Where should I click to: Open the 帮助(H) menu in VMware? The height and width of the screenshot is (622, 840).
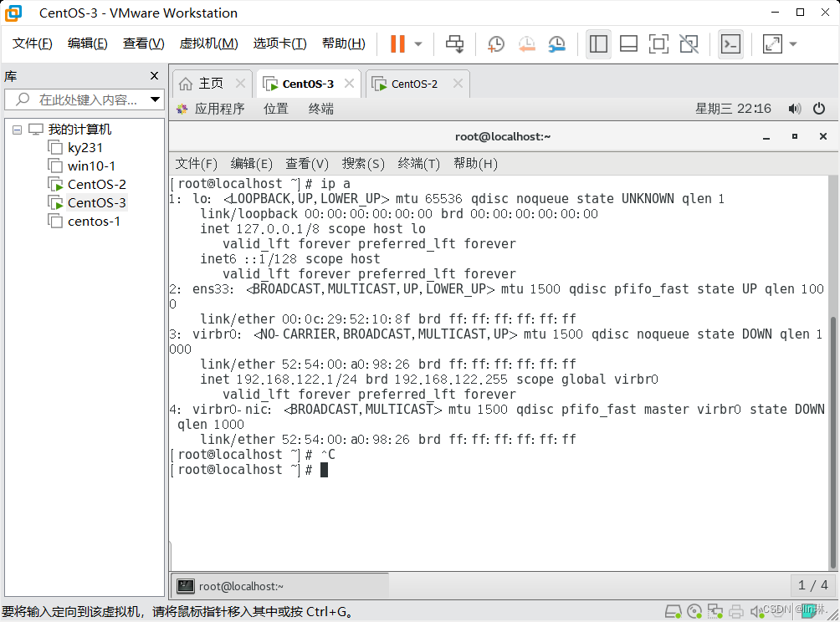point(343,43)
